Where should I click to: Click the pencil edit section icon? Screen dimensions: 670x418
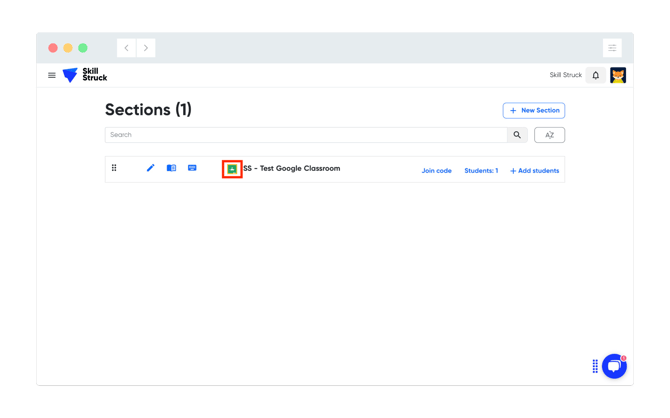tap(151, 168)
